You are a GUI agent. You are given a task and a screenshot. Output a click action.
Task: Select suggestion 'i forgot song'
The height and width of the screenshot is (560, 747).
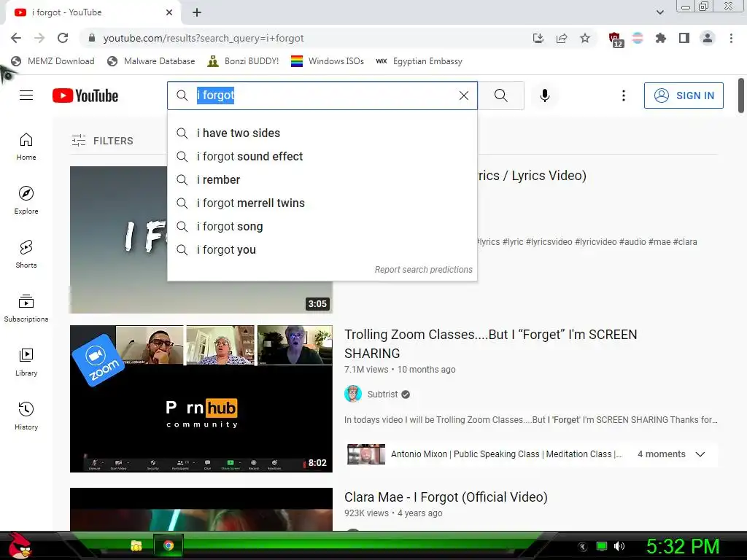[322, 226]
